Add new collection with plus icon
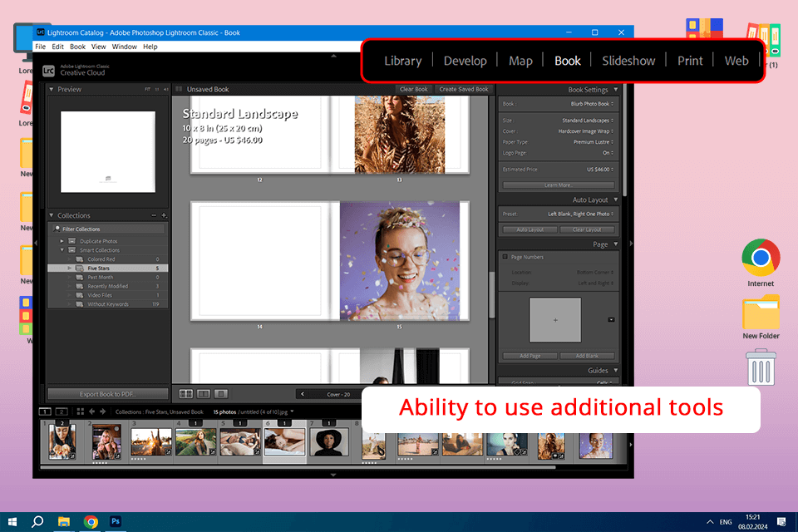Viewport: 798px width, 532px height. pos(164,215)
